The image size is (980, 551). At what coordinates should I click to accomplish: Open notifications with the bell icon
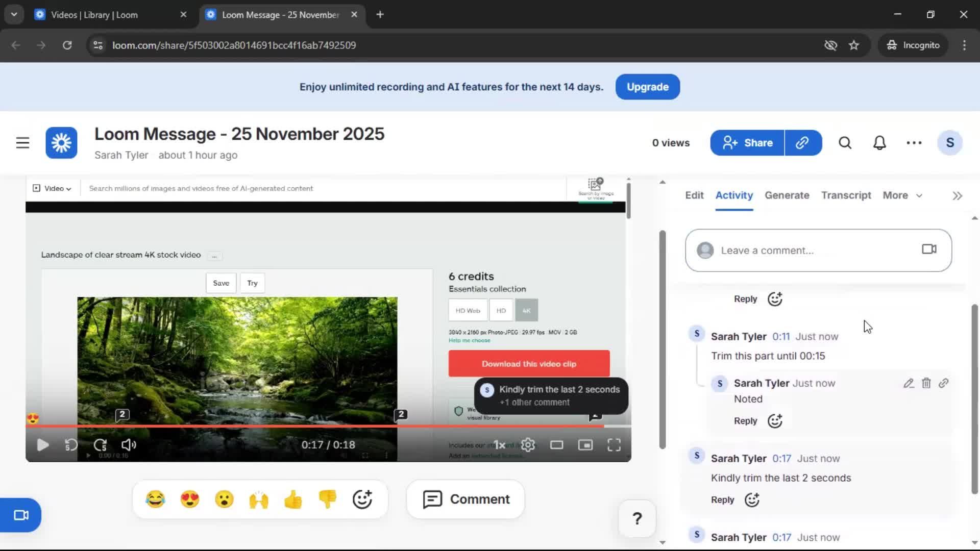click(x=879, y=143)
